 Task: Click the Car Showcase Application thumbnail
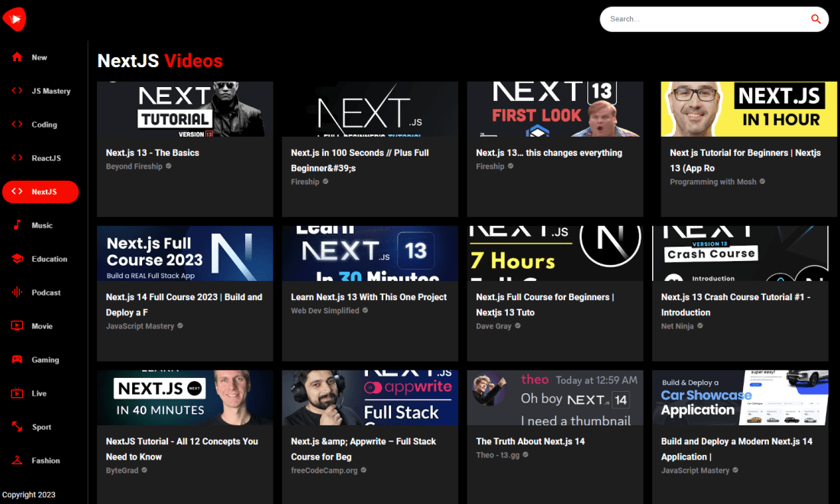[x=741, y=398]
